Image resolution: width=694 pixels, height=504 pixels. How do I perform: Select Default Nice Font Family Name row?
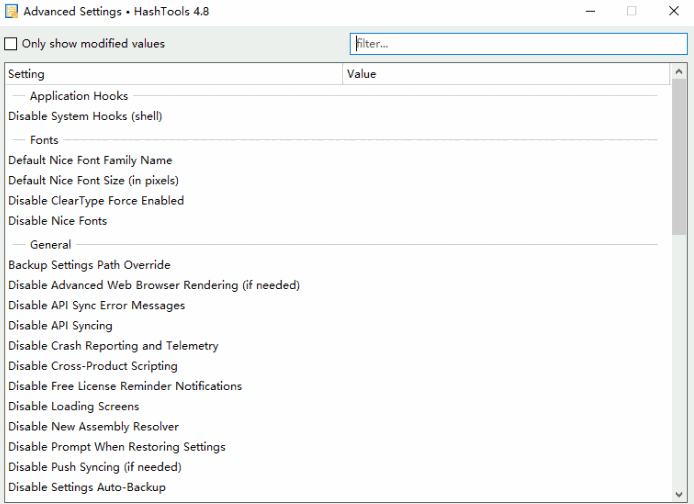pyautogui.click(x=90, y=160)
